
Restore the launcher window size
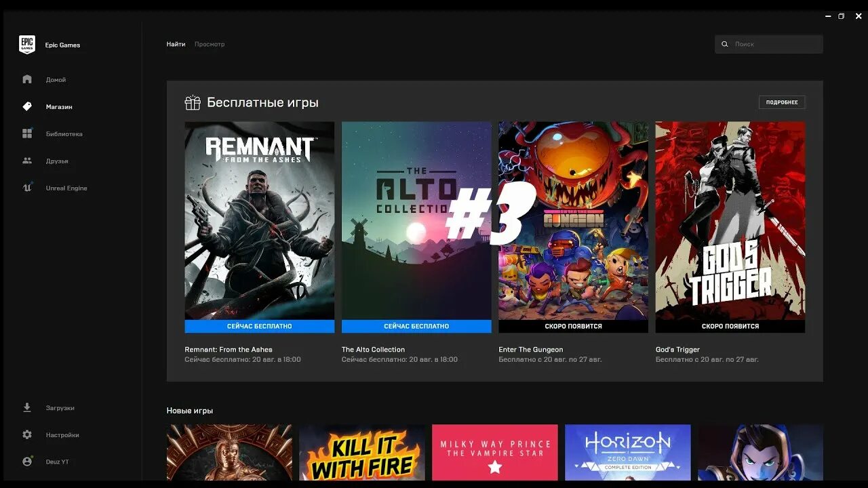(842, 16)
